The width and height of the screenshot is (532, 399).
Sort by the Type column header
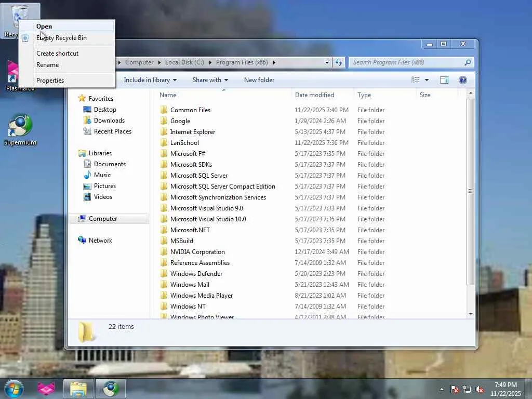click(x=385, y=95)
